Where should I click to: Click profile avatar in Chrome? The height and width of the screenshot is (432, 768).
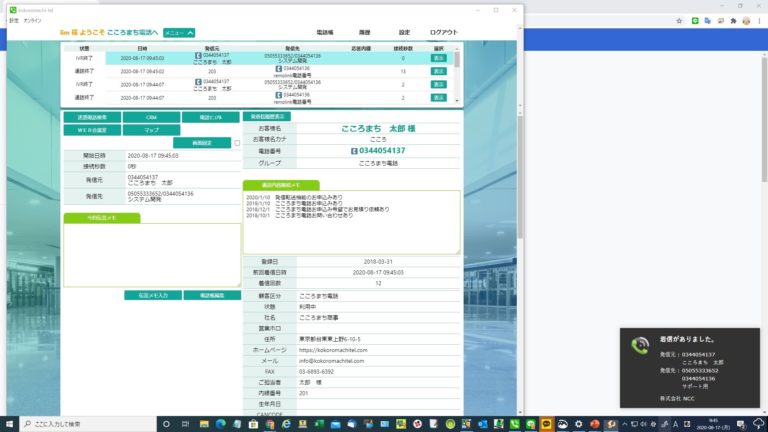click(x=746, y=21)
